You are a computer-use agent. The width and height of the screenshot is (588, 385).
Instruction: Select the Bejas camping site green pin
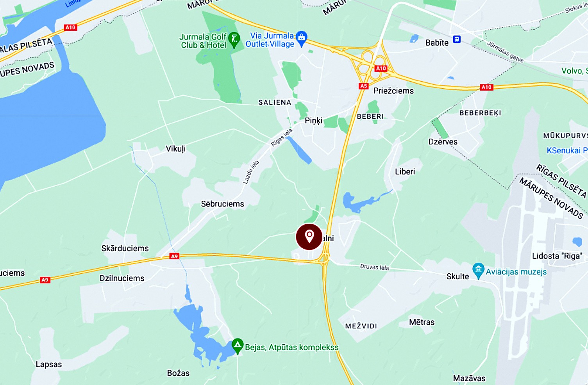click(237, 346)
